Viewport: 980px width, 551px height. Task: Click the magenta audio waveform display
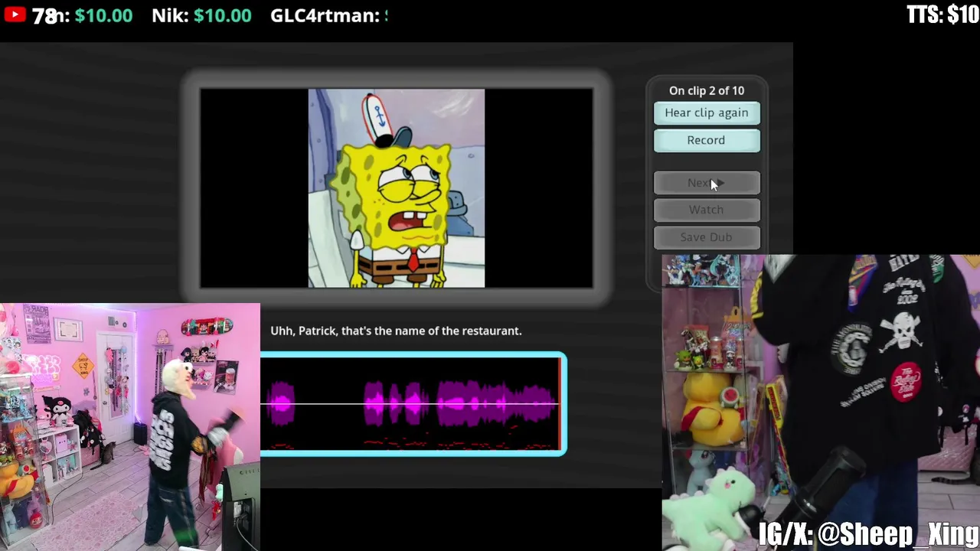tap(413, 403)
